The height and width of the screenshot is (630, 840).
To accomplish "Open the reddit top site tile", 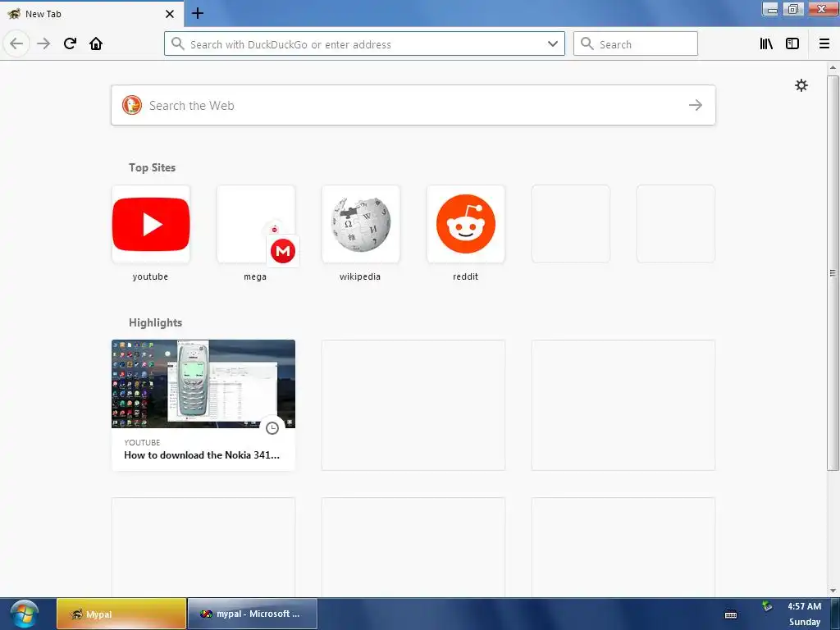I will point(466,224).
